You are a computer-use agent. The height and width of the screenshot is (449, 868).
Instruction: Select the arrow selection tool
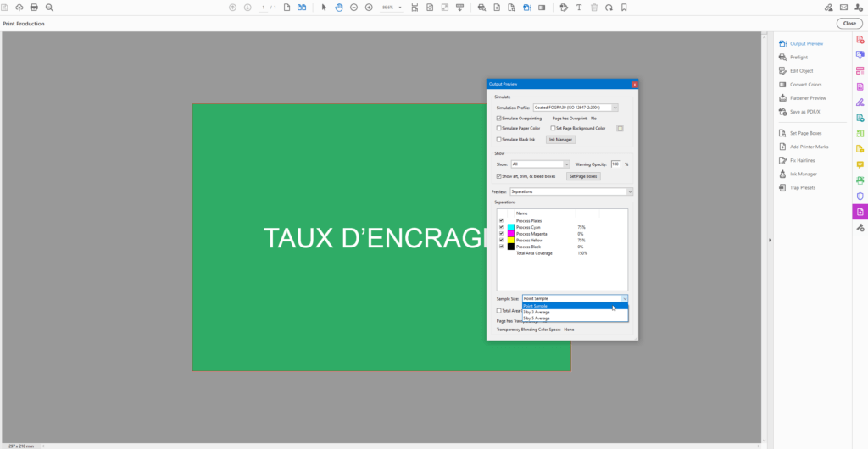tap(325, 8)
